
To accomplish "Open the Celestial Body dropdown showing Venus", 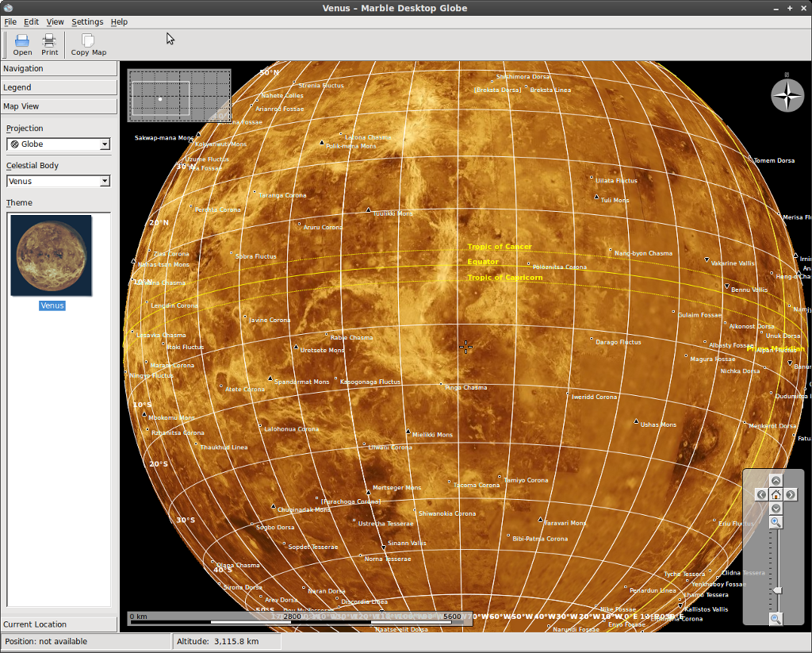I will click(x=59, y=182).
